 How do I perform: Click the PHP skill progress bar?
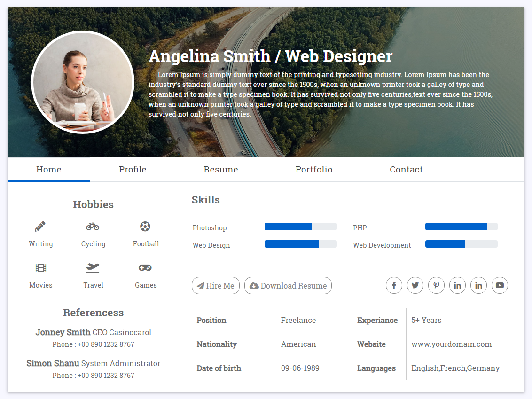pyautogui.click(x=462, y=227)
